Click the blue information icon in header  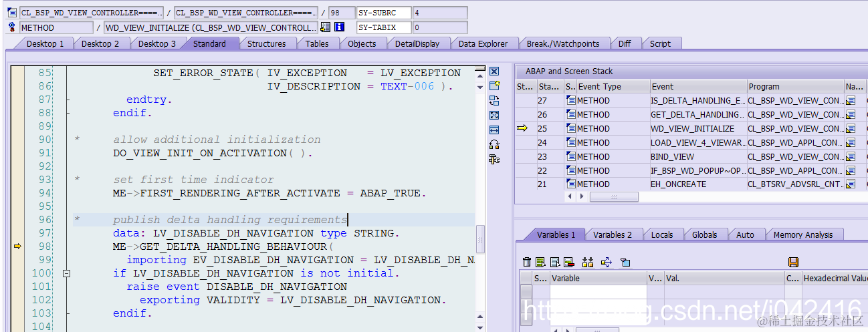coord(339,27)
